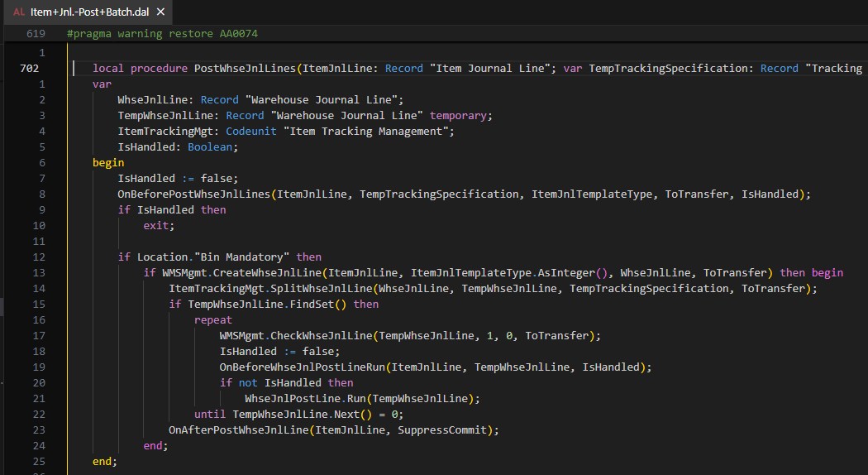
Task: Click the AL file icon in the editor tab
Action: coord(19,12)
